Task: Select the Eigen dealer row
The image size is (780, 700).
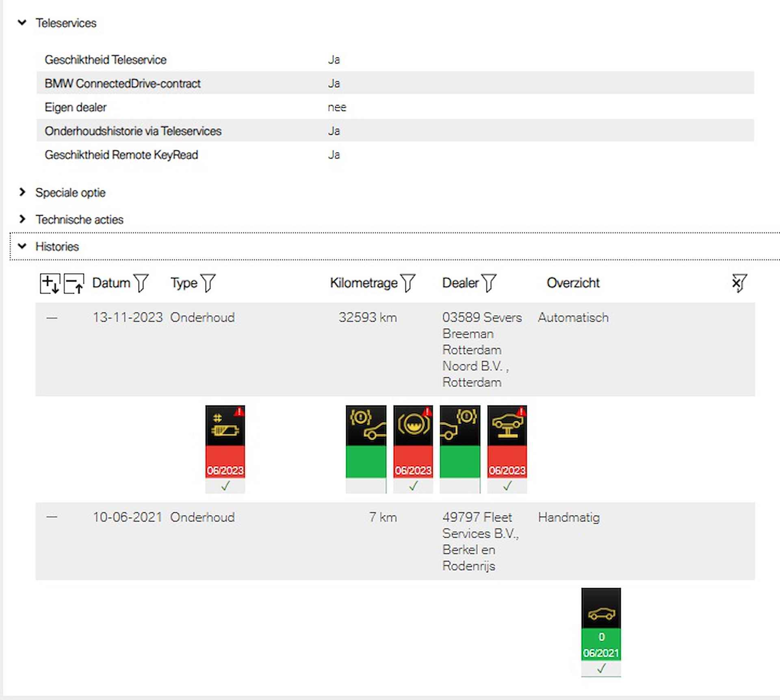Action: (x=395, y=107)
